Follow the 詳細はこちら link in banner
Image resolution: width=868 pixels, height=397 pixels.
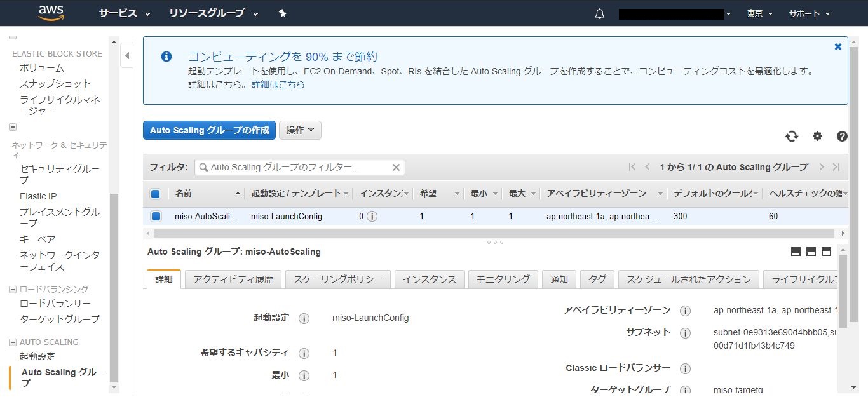278,84
